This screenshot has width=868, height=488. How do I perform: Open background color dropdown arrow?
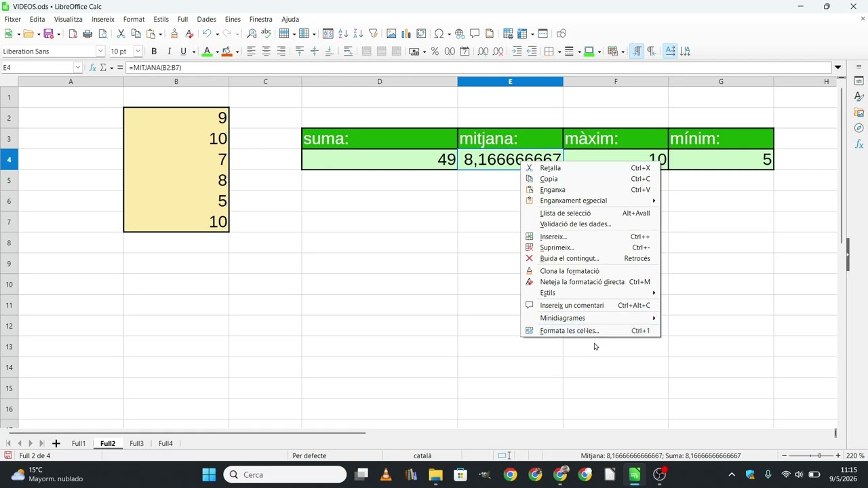tap(237, 52)
